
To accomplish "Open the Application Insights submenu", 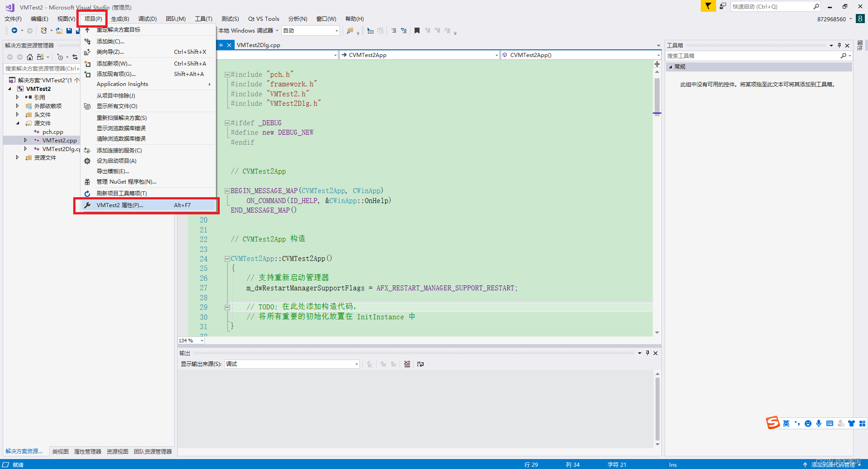I will pos(148,84).
